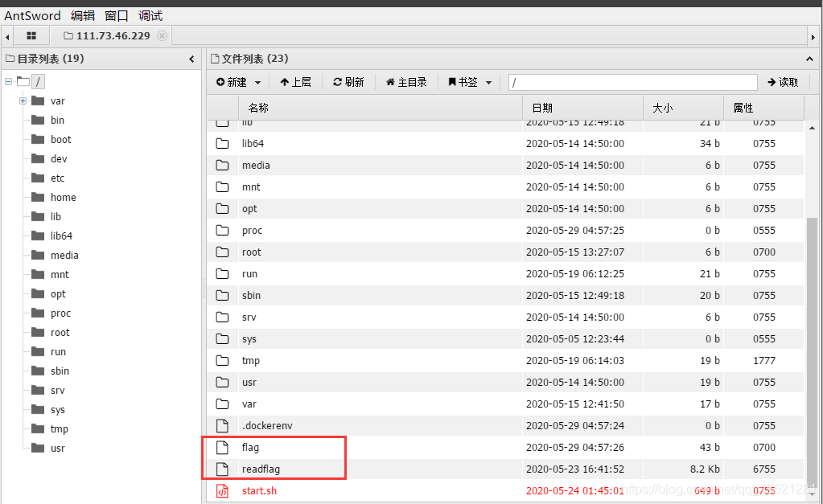Select the usr folder in tree
Image resolution: width=823 pixels, height=504 pixels.
click(x=57, y=449)
